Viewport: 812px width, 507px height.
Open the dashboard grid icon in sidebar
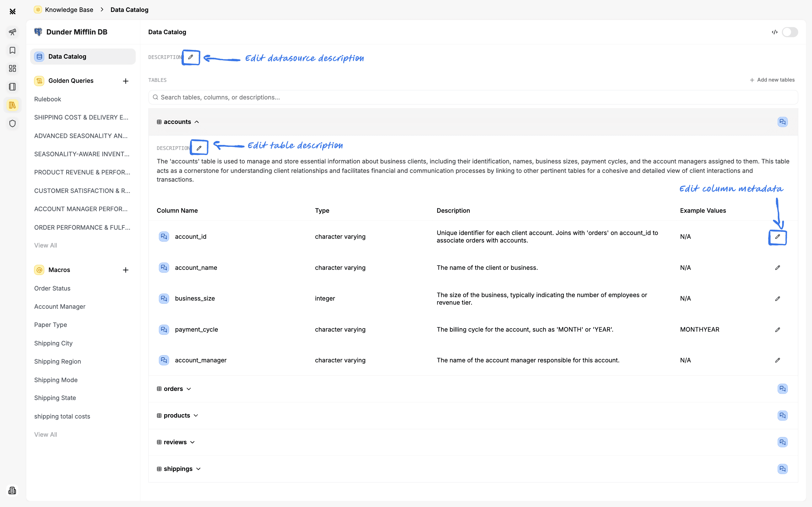(x=13, y=68)
